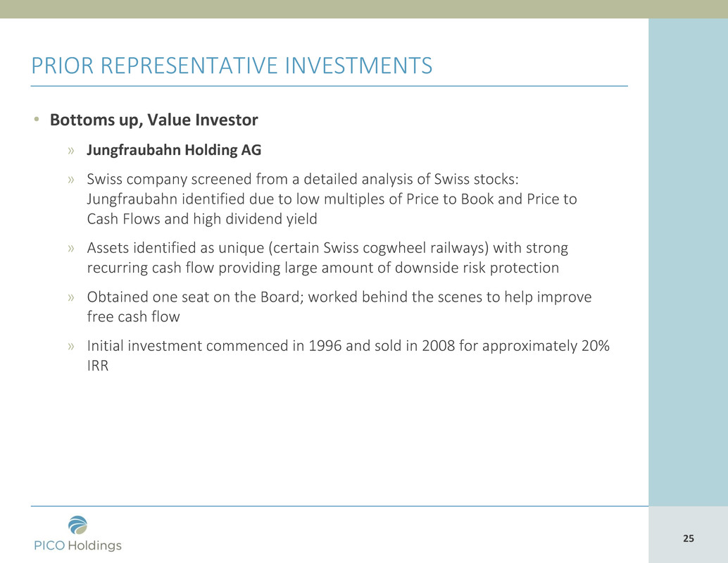Click the bullet dot before Bottoms up

pos(36,119)
